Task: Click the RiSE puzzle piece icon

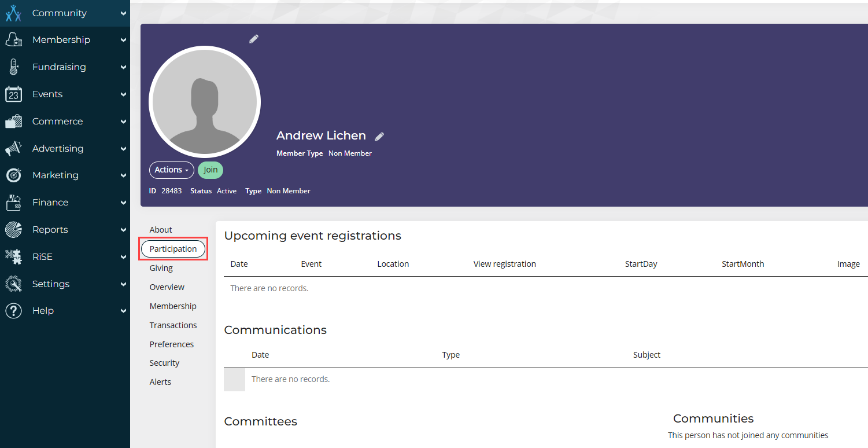Action: click(x=13, y=256)
